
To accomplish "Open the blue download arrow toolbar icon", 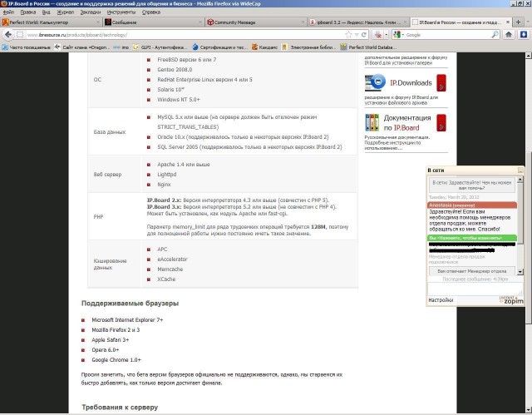I will (524, 35).
